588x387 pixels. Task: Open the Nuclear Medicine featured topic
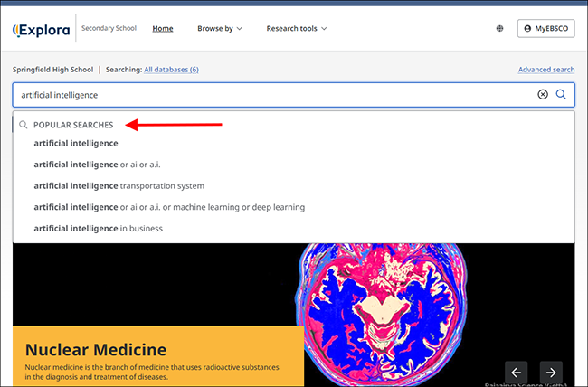pos(96,350)
